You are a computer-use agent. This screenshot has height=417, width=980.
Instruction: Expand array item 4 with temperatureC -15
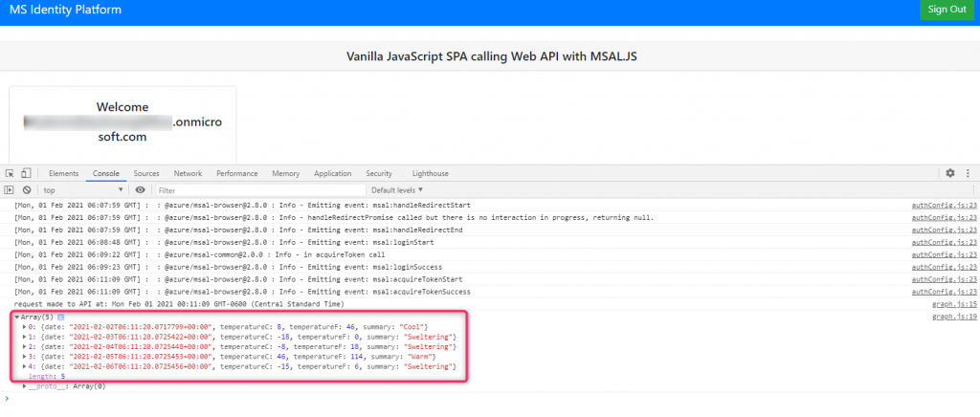pos(25,366)
